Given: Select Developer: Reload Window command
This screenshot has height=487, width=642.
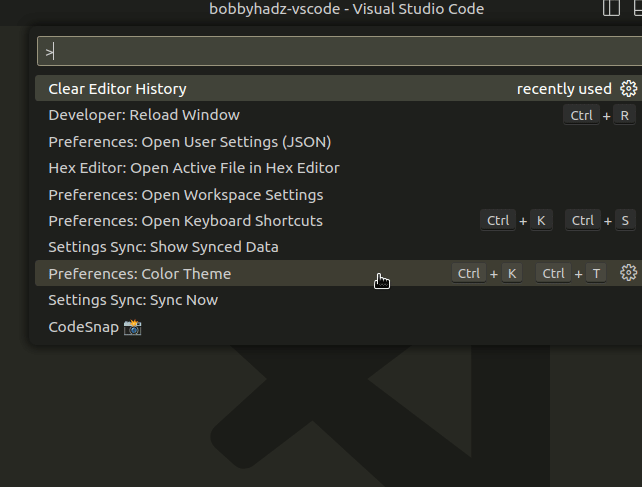Looking at the screenshot, I should [x=338, y=115].
